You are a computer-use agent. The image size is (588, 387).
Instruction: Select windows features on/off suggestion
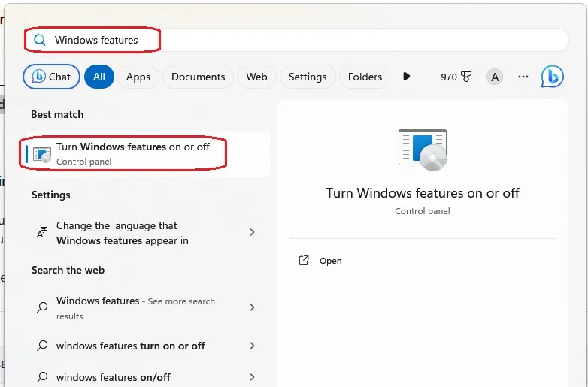[147, 377]
